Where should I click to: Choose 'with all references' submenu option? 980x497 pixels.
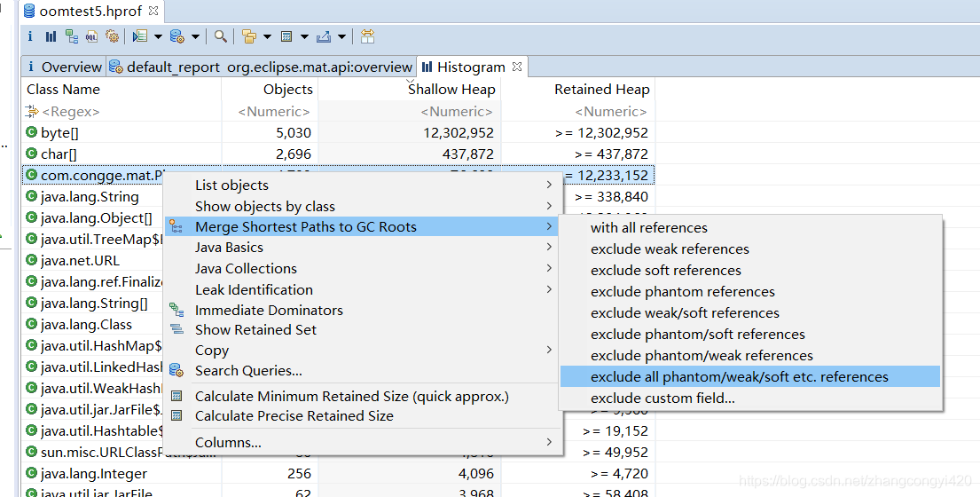point(649,228)
